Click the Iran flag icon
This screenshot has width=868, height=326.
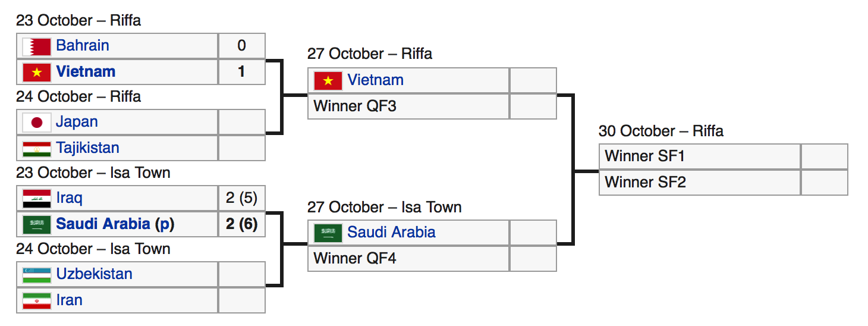click(x=36, y=300)
